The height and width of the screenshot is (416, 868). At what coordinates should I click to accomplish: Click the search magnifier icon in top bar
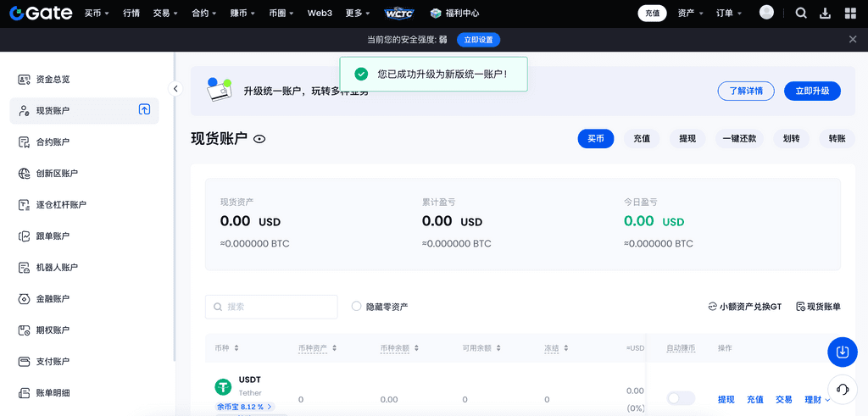(x=802, y=13)
